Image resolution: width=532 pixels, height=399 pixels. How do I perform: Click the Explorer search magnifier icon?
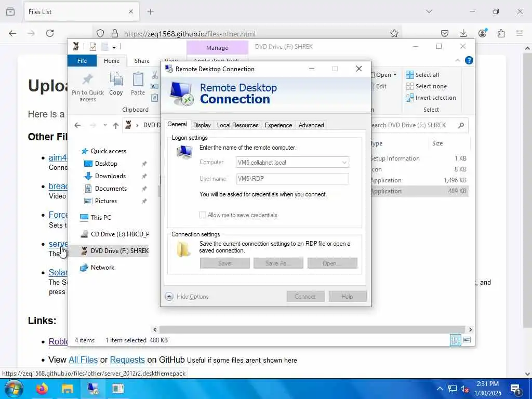(461, 125)
